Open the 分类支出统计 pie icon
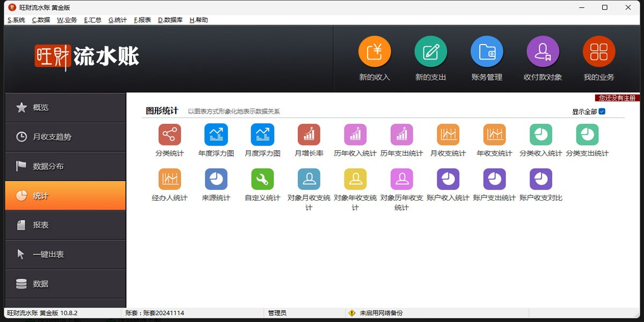Image resolution: width=644 pixels, height=322 pixels. point(587,135)
